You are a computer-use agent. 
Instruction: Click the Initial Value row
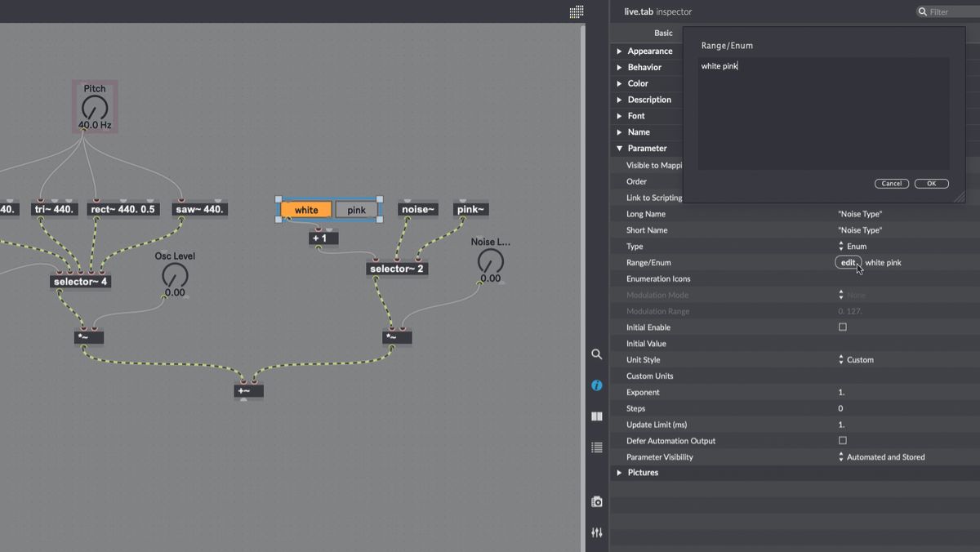(x=795, y=343)
